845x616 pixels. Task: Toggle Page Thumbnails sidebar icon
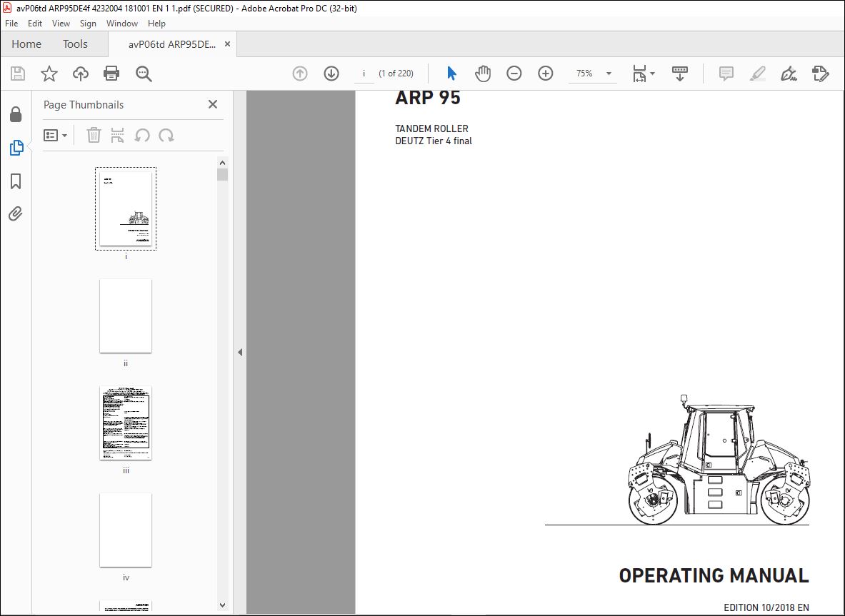tap(16, 148)
